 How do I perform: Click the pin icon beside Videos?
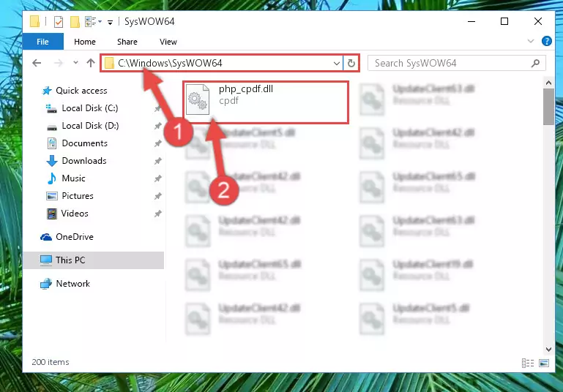pyautogui.click(x=157, y=214)
